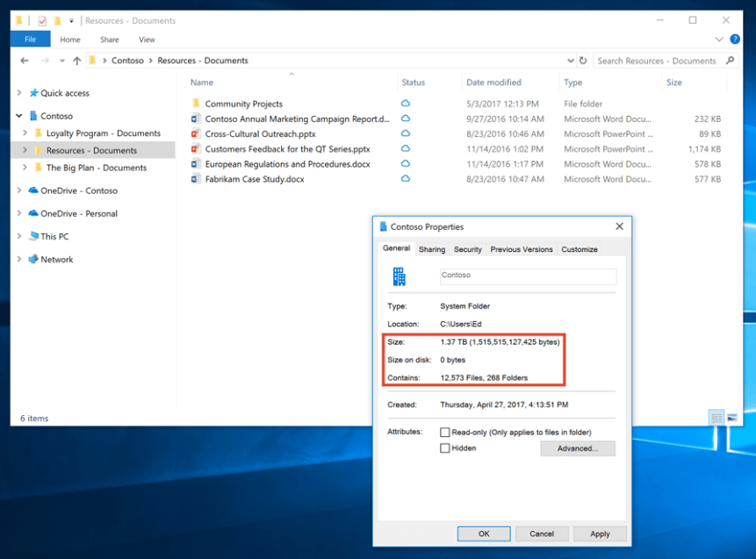The image size is (756, 559).
Task: Click Contoso in the address breadcrumb
Action: tap(127, 61)
